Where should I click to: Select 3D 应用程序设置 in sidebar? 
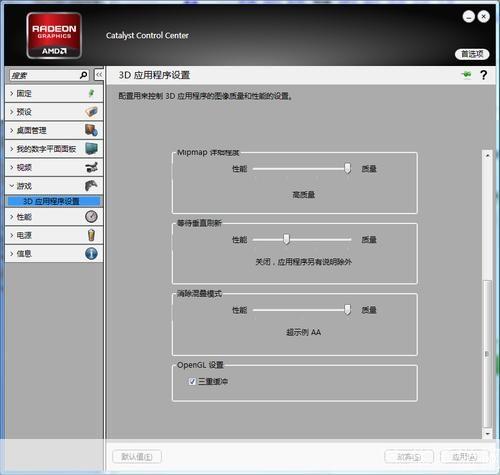[x=54, y=201]
